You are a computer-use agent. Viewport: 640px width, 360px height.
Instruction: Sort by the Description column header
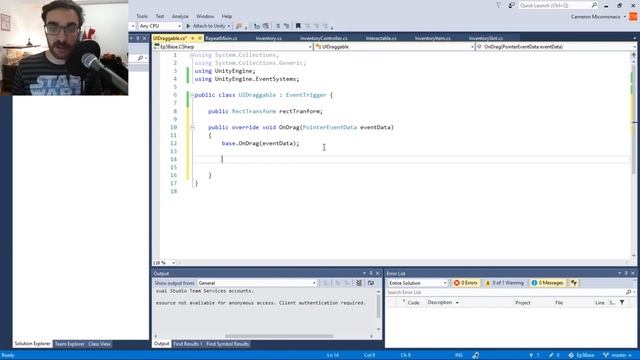coord(440,302)
